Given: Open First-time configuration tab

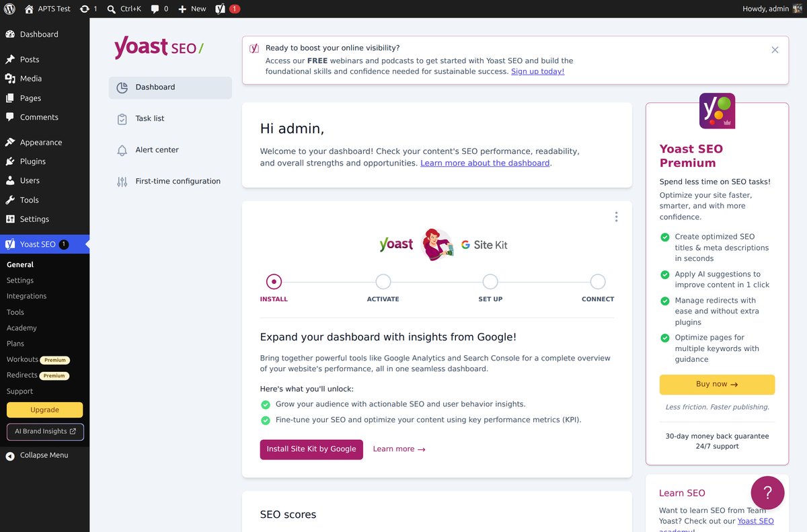Looking at the screenshot, I should click(170, 182).
